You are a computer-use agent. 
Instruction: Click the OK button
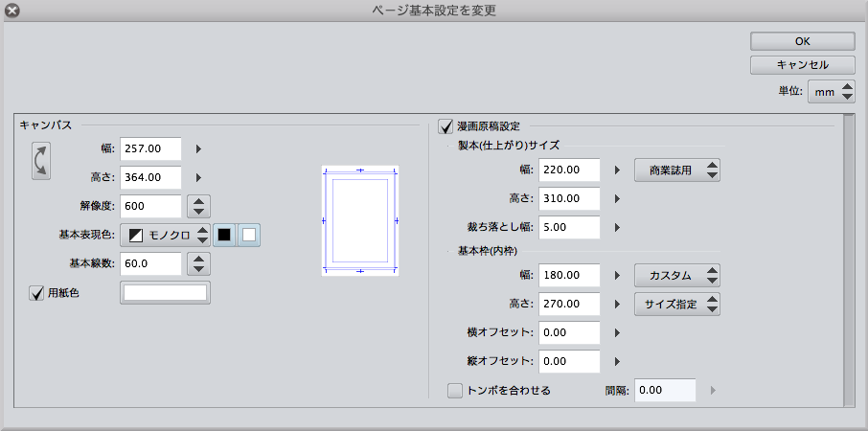click(x=803, y=41)
